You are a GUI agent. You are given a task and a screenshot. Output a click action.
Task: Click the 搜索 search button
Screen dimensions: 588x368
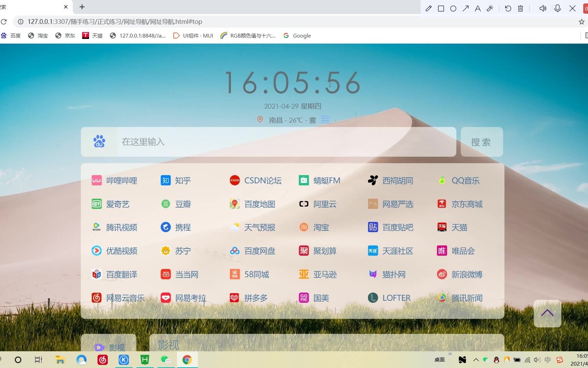coord(481,142)
